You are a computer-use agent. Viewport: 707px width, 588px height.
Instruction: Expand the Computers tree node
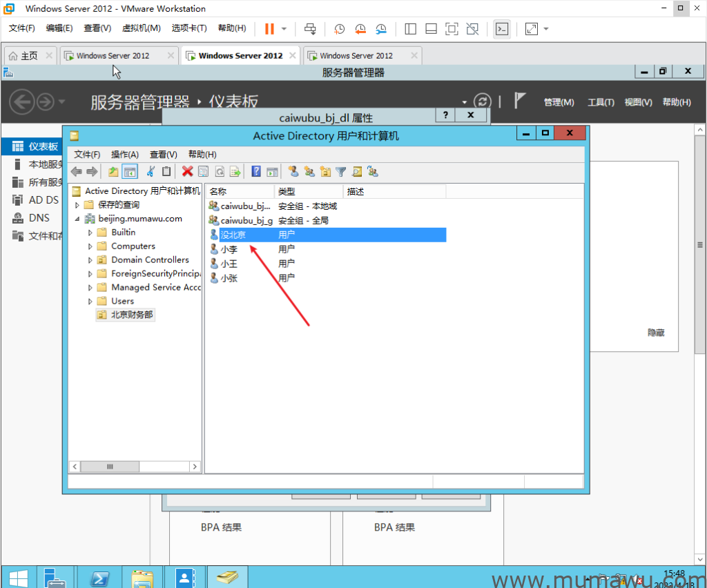click(x=90, y=246)
